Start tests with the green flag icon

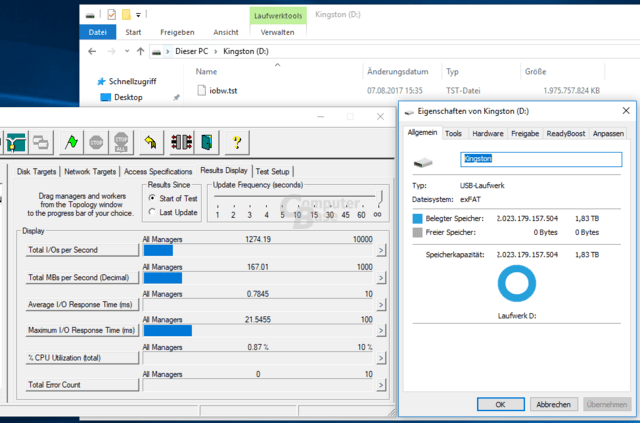pyautogui.click(x=72, y=142)
